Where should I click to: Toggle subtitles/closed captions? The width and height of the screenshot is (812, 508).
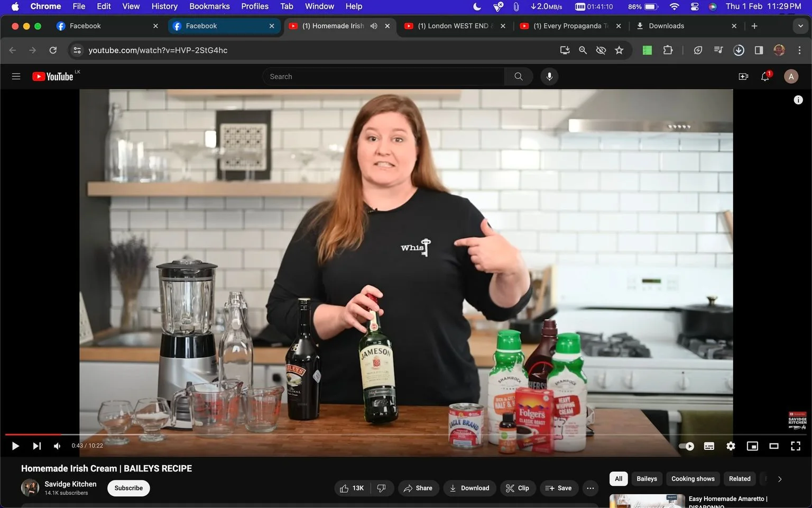(709, 446)
